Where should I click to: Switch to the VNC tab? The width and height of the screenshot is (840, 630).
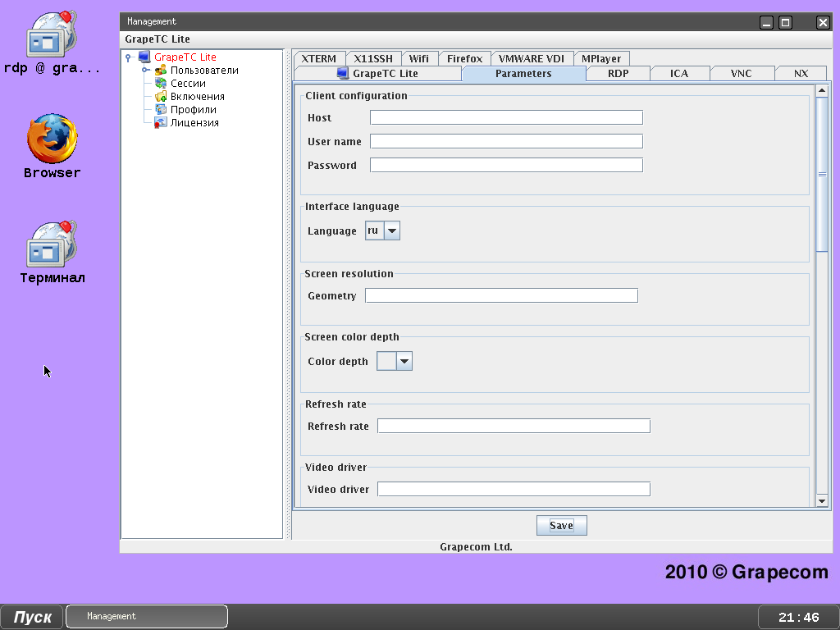tap(742, 73)
